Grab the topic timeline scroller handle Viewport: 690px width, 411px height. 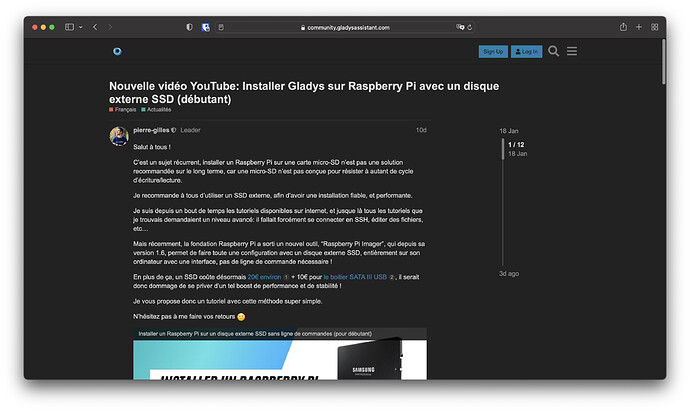[503, 149]
